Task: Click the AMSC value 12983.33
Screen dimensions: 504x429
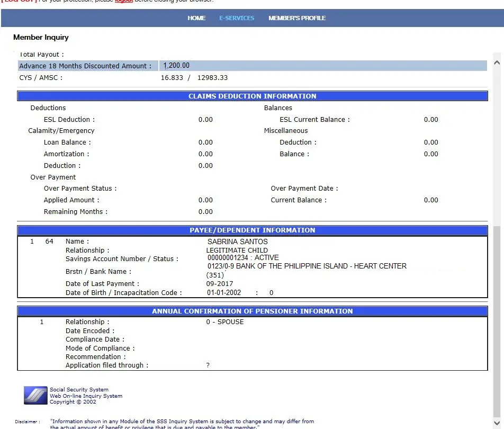Action: (212, 77)
